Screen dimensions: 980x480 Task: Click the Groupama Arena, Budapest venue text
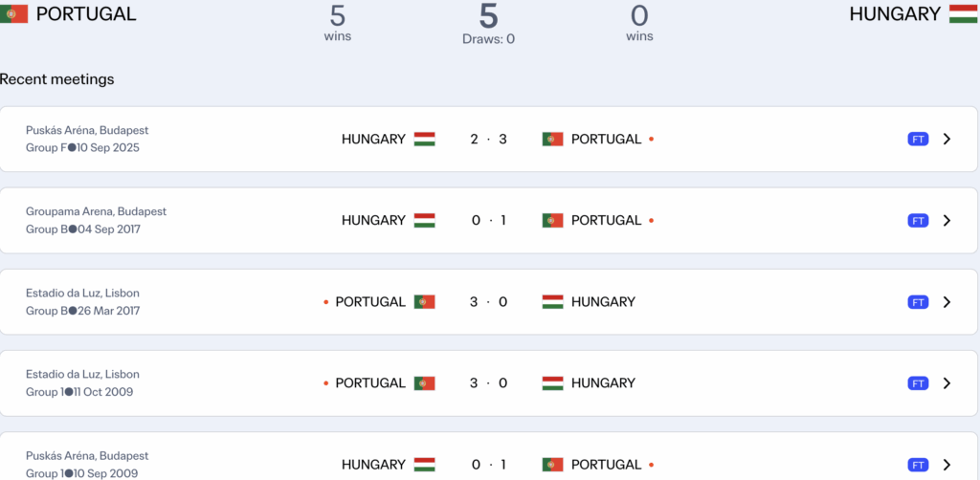96,211
